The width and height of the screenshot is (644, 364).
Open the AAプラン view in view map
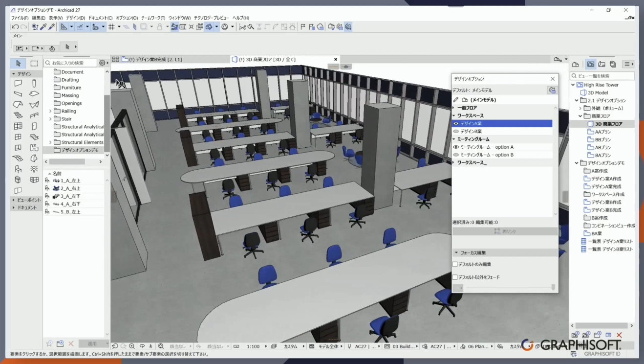[603, 132]
